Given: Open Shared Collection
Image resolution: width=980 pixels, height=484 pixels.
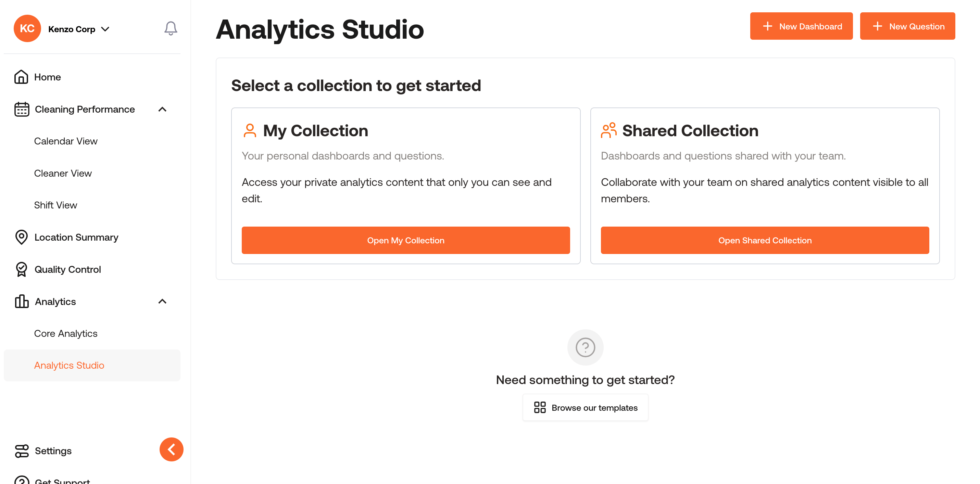Looking at the screenshot, I should tap(765, 240).
